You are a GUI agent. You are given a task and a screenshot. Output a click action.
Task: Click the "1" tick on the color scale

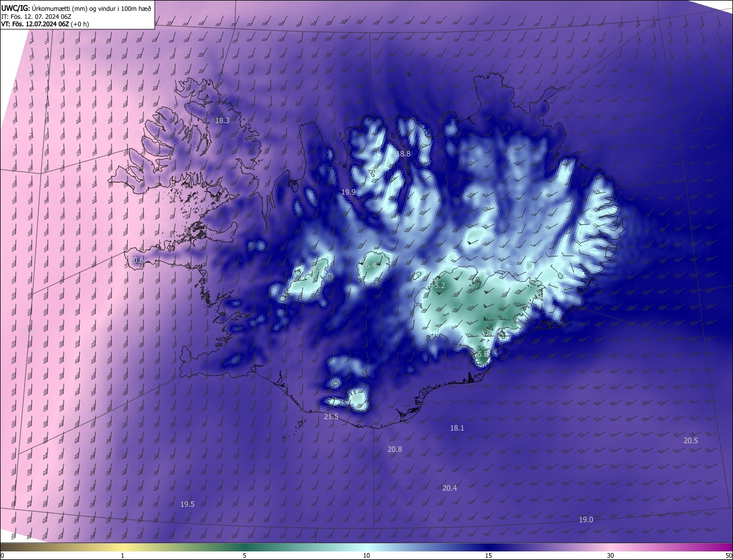point(123,555)
